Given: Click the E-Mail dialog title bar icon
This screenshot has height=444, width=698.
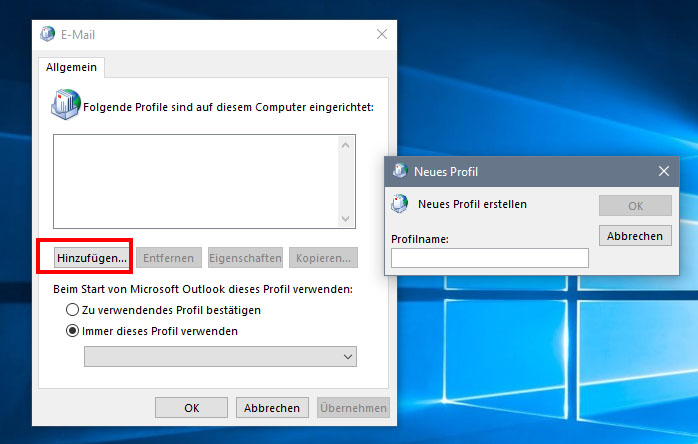Looking at the screenshot, I should coord(48,35).
